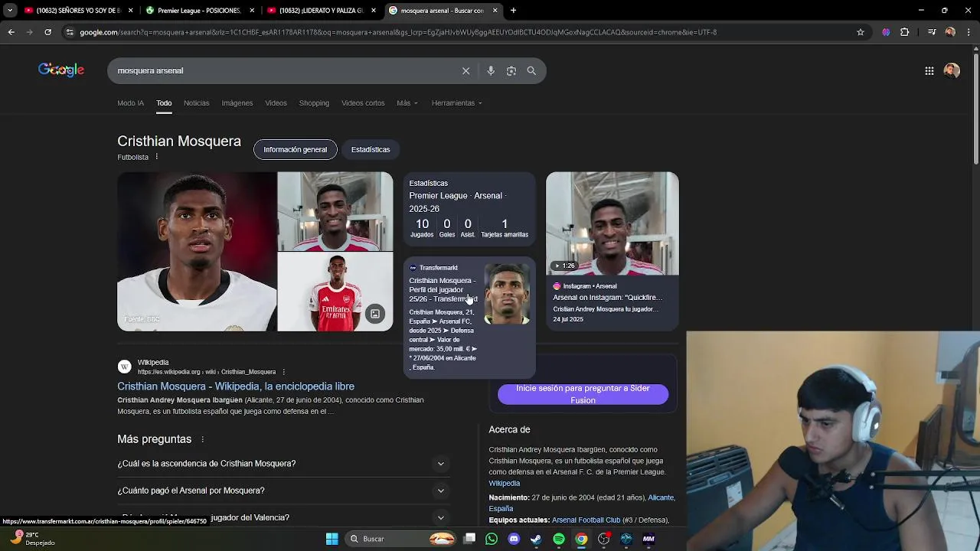The height and width of the screenshot is (551, 980).
Task: Open the Shopping search tab
Action: click(x=314, y=103)
